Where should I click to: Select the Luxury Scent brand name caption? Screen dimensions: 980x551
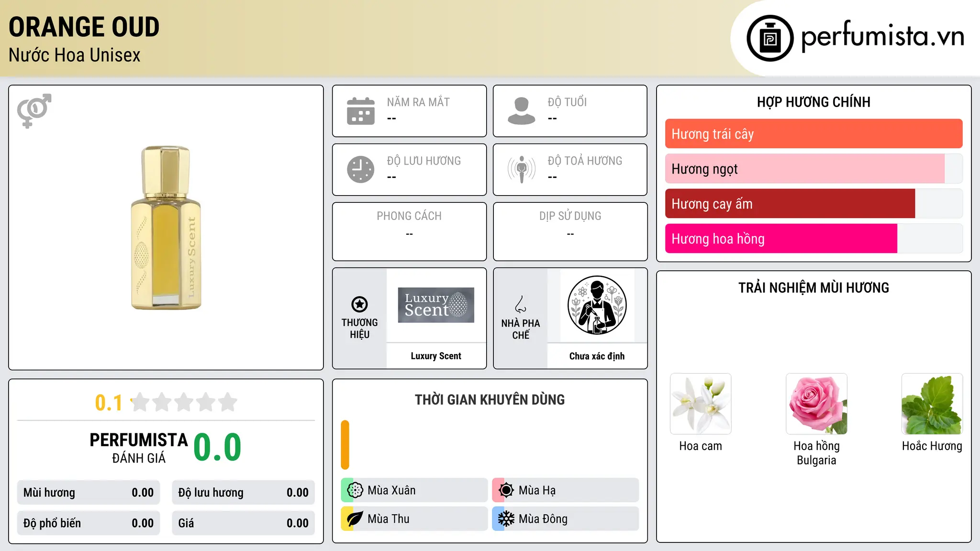pyautogui.click(x=436, y=356)
